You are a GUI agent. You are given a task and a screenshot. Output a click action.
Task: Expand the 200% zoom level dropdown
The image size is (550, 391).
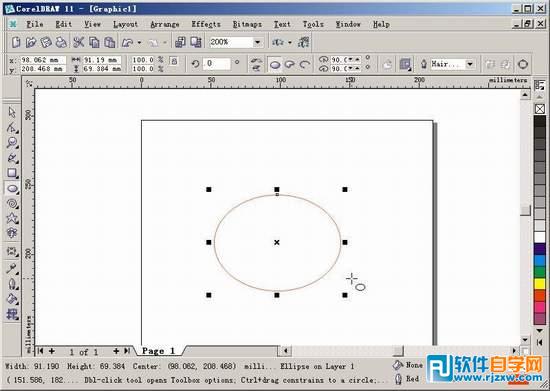click(x=258, y=42)
